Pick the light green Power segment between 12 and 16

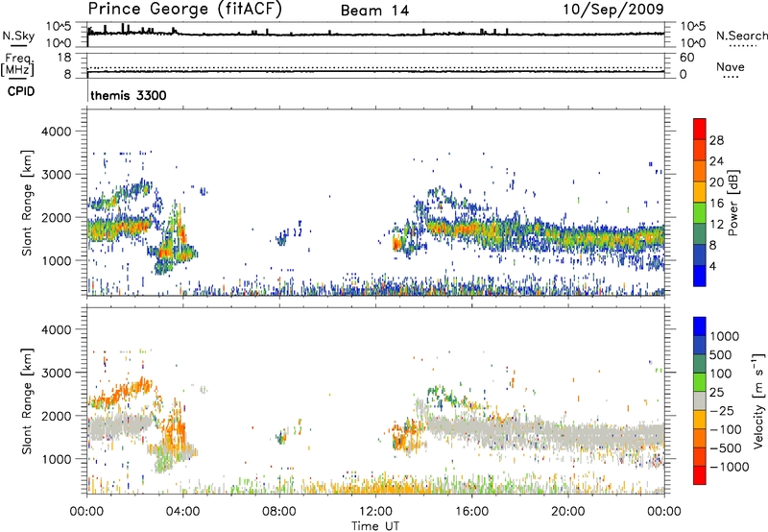[700, 212]
